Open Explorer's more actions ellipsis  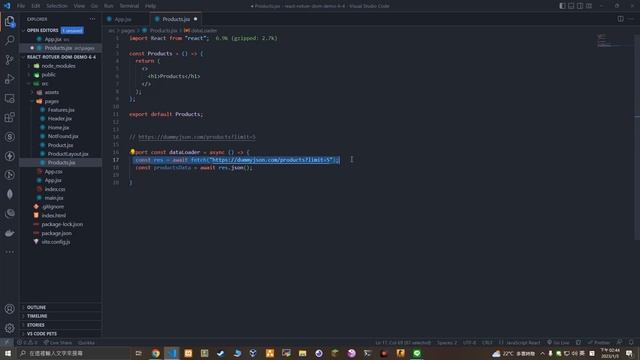93,19
